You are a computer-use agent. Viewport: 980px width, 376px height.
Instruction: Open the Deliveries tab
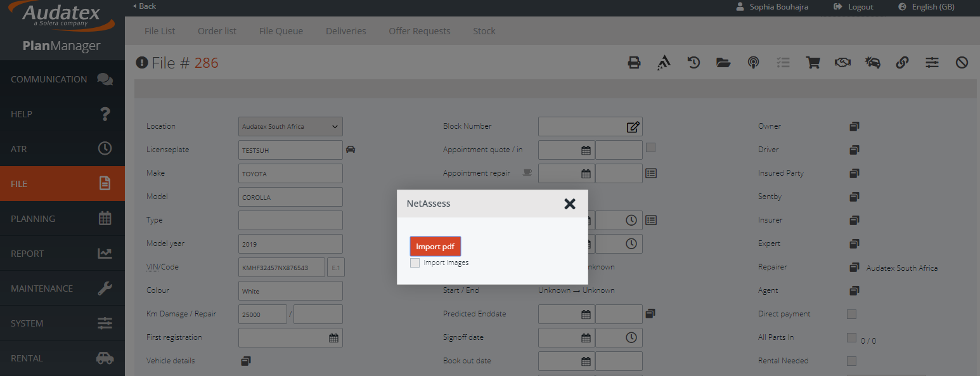pos(345,30)
